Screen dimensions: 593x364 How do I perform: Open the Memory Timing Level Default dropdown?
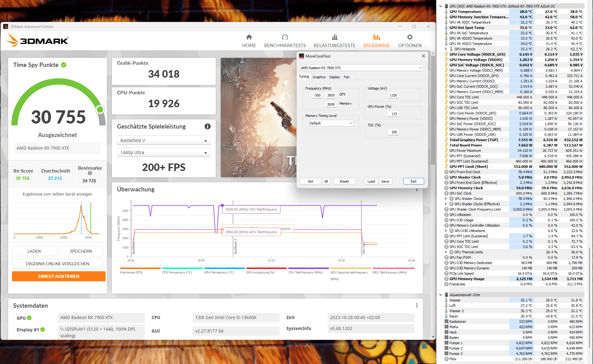(331, 123)
